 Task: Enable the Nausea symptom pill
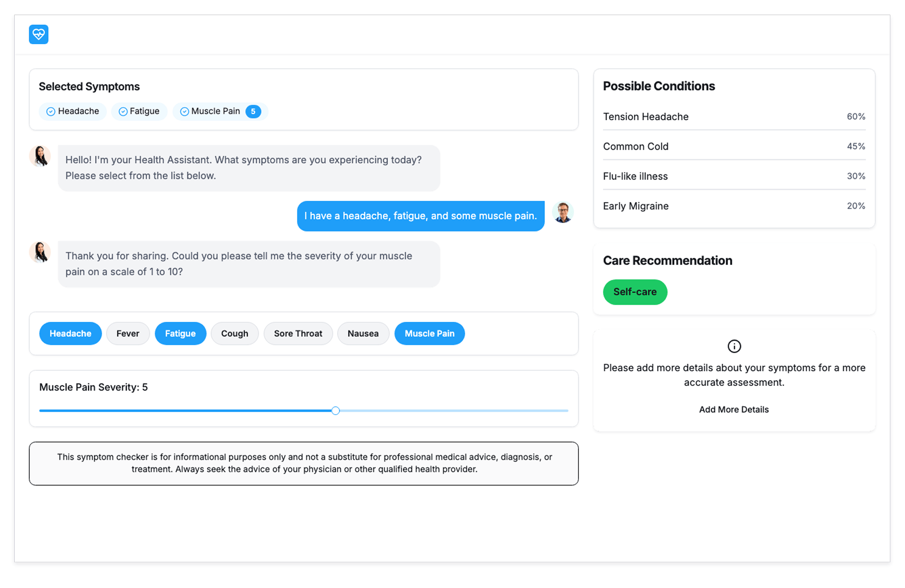coord(363,334)
